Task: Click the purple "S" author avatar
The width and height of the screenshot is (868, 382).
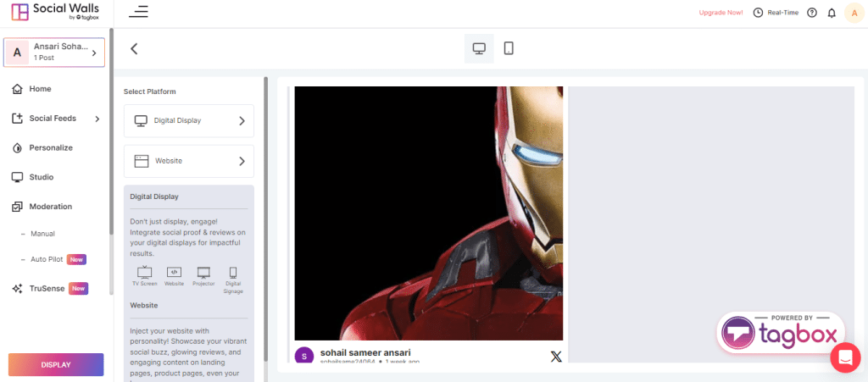Action: (304, 356)
